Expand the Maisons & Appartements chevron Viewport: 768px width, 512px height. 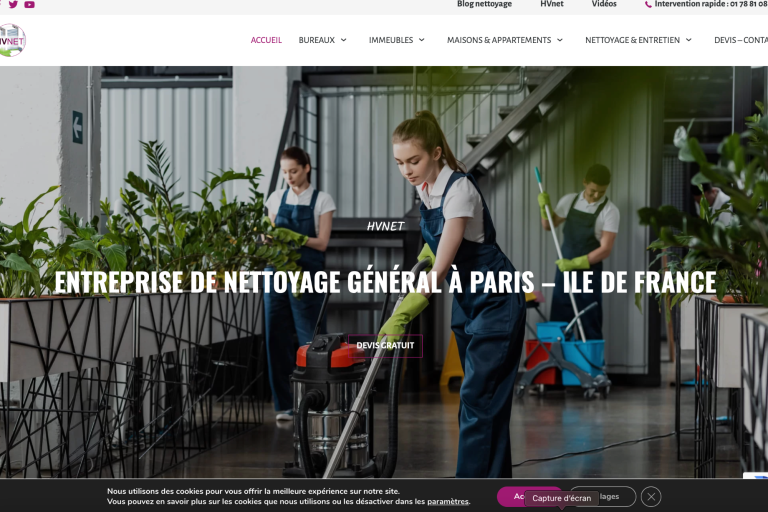click(559, 40)
